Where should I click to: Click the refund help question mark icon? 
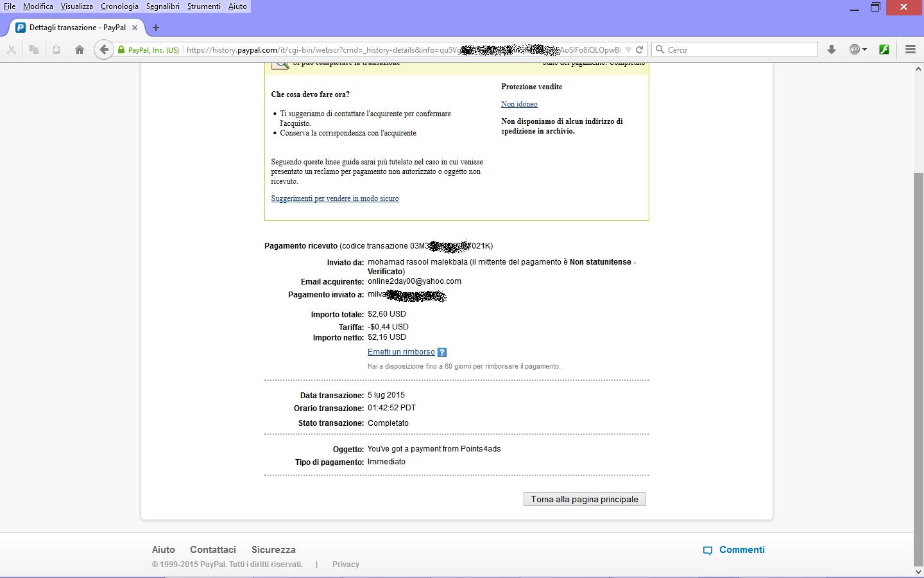(x=441, y=352)
